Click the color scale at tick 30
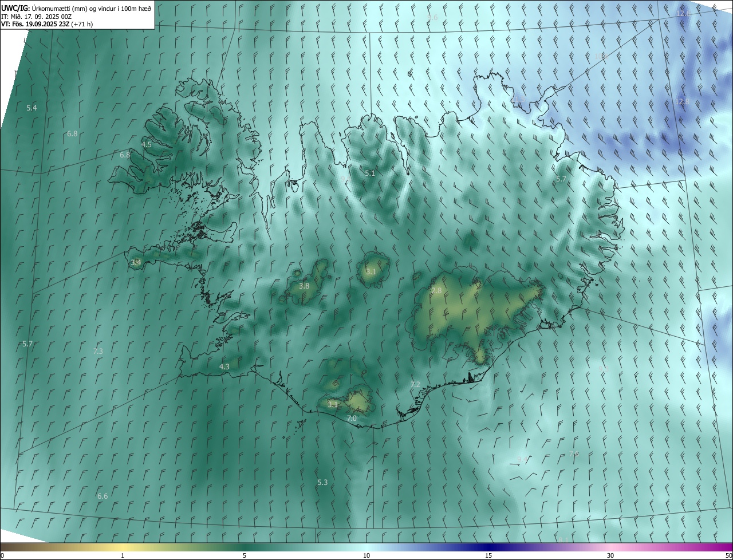 [x=610, y=555]
